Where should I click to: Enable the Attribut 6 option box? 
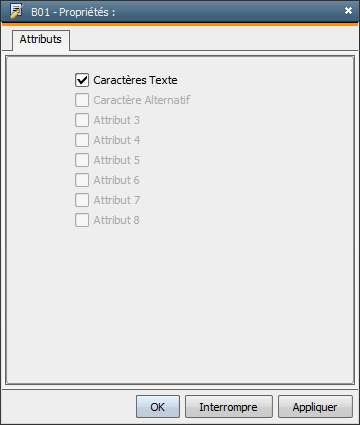pyautogui.click(x=82, y=180)
